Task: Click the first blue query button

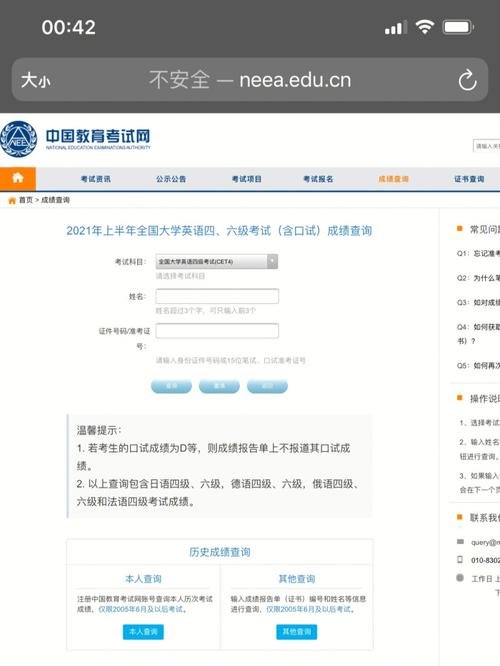Action: 171,386
